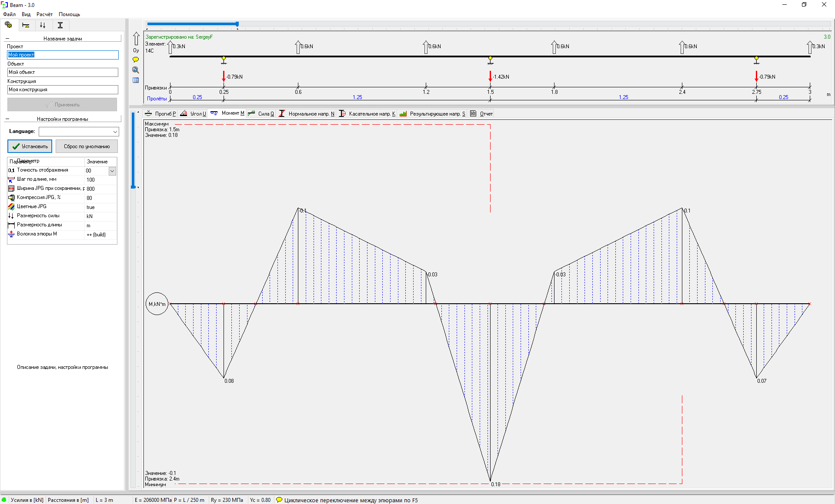Image resolution: width=835 pixels, height=504 pixels.
Task: Click the Волокна эпюры М value ++ (build)
Action: click(96, 235)
